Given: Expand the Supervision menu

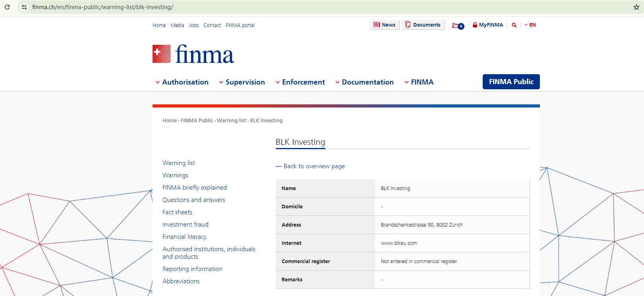Looking at the screenshot, I should coord(242,82).
